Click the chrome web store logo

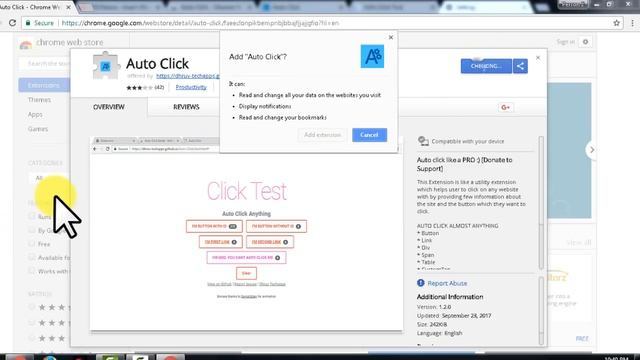[x=26, y=43]
